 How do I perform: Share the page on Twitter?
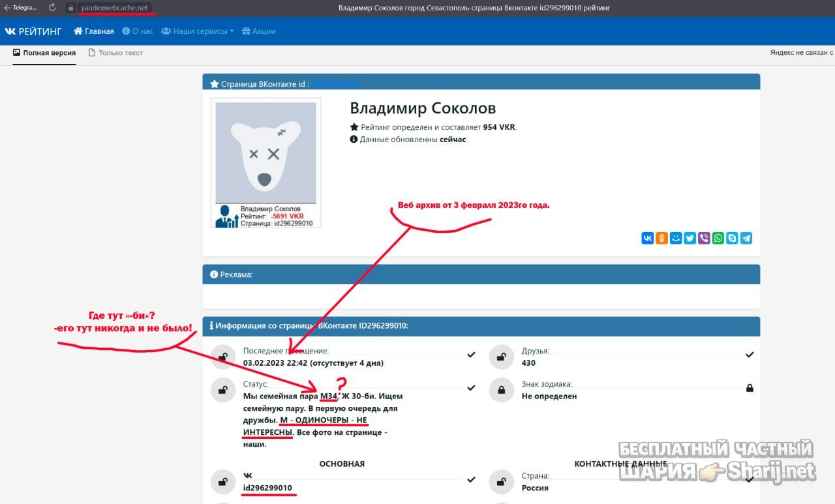[690, 239]
